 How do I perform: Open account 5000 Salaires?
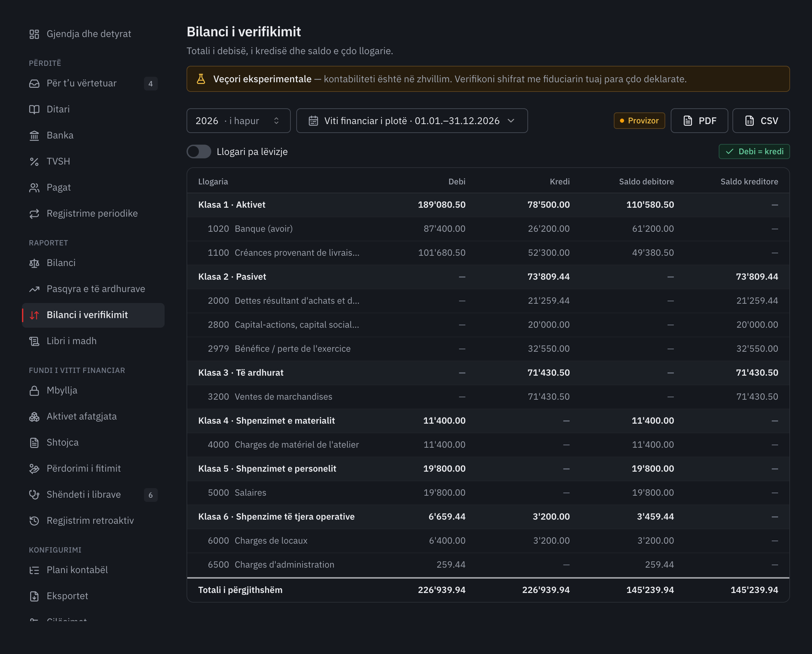pyautogui.click(x=488, y=493)
